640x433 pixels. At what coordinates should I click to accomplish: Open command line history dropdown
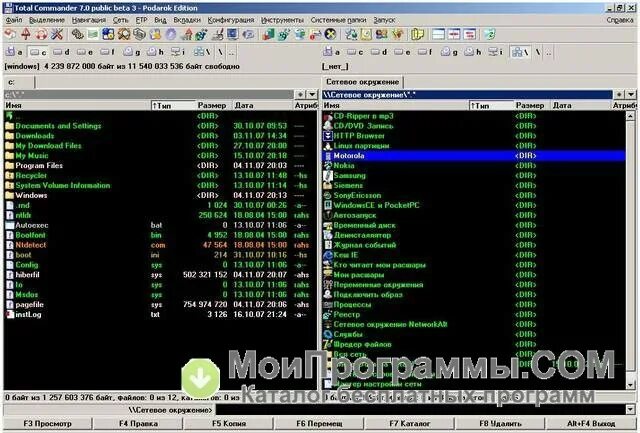631,409
